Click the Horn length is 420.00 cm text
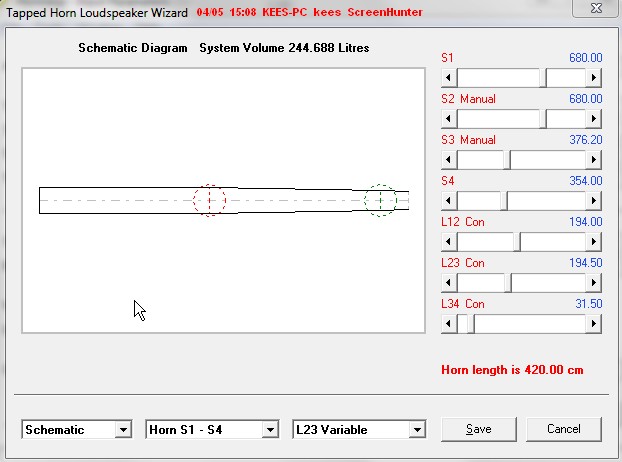Viewport: 622px width, 462px height. [x=512, y=370]
